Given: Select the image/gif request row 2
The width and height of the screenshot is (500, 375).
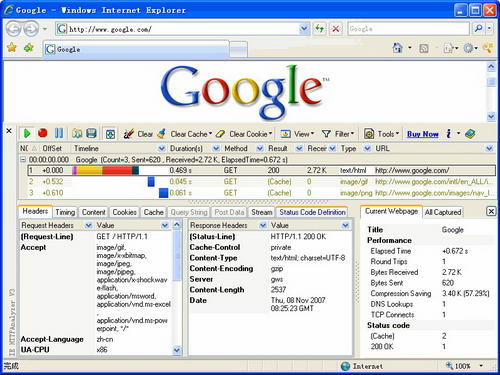Looking at the screenshot, I should (261, 182).
